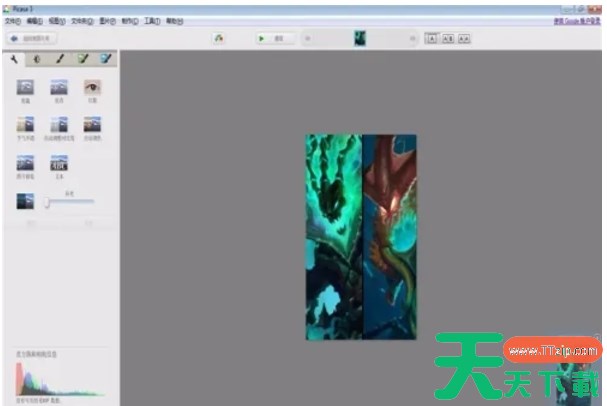The width and height of the screenshot is (607, 406).
Task: Go to next photo in filmstrip
Action: tap(412, 38)
